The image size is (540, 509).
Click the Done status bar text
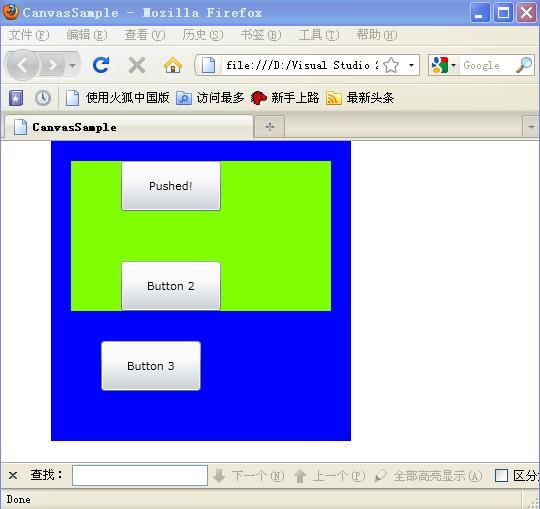[18, 499]
